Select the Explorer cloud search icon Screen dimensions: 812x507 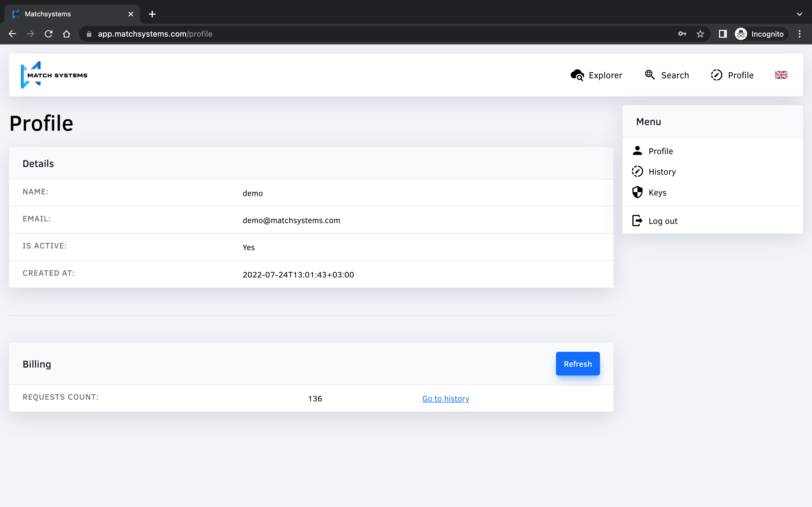pyautogui.click(x=577, y=75)
